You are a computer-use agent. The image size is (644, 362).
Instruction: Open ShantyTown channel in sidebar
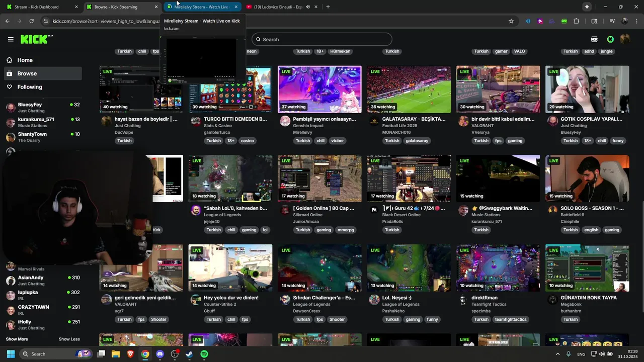point(43,137)
